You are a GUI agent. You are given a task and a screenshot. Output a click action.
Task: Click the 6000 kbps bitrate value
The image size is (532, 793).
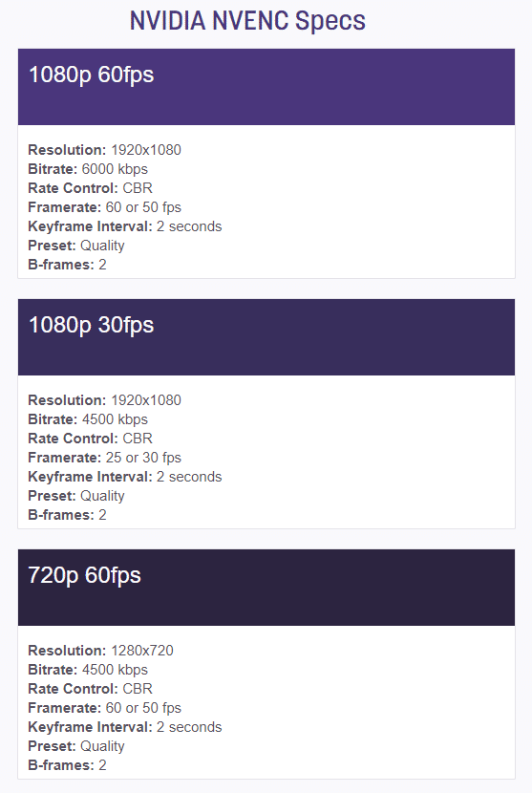[x=115, y=169]
